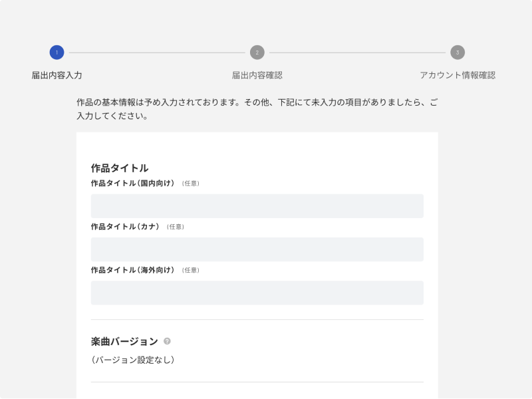532x399 pixels.
Task: Click the 作品タイトル(カナ) field label
Action: point(125,227)
